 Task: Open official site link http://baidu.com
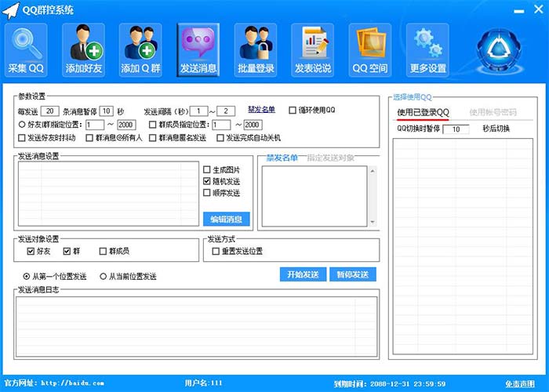72,383
